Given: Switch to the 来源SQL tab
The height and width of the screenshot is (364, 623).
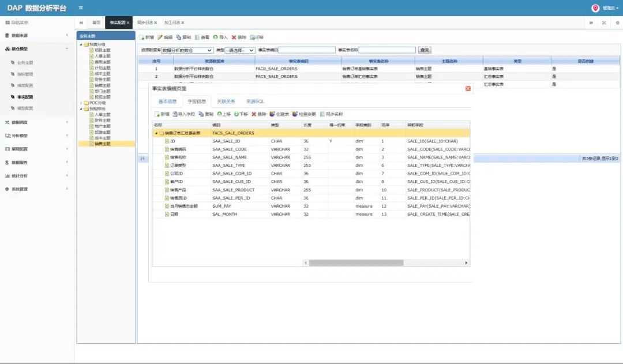Looking at the screenshot, I should click(255, 102).
